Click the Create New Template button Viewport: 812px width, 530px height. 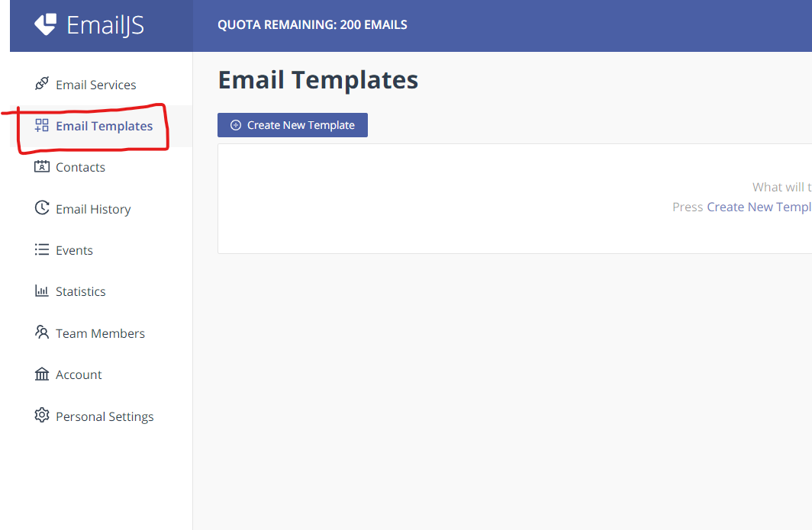coord(292,125)
